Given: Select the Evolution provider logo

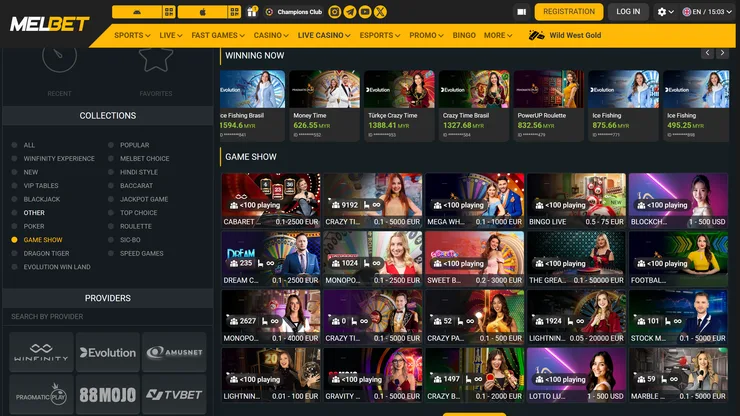Looking at the screenshot, I should pyautogui.click(x=108, y=352).
